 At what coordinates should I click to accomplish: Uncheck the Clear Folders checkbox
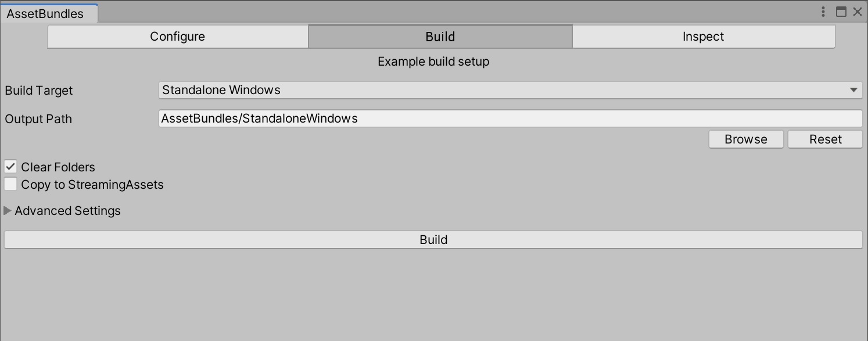(x=10, y=167)
